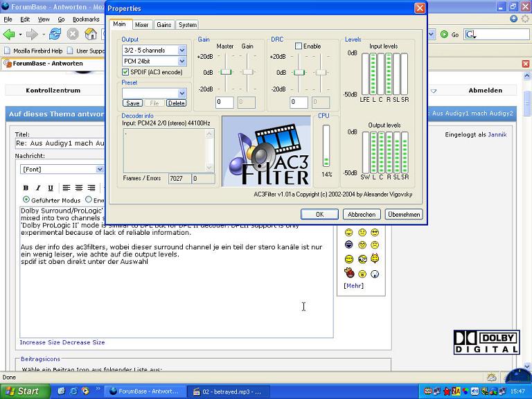Screen dimensions: 532x399
Task: Click the volume speaker tray icon
Action: pyautogui.click(x=475, y=391)
